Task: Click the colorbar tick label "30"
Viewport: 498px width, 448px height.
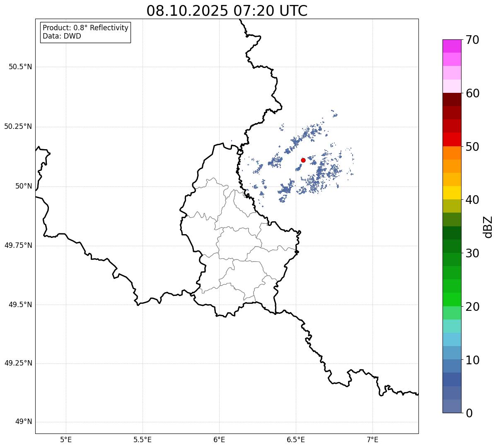Action: 472,253
